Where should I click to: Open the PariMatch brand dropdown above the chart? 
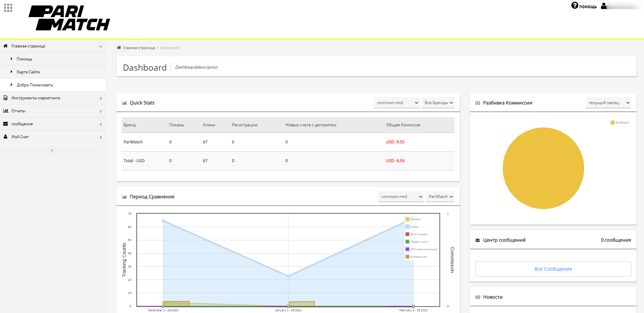(x=440, y=197)
